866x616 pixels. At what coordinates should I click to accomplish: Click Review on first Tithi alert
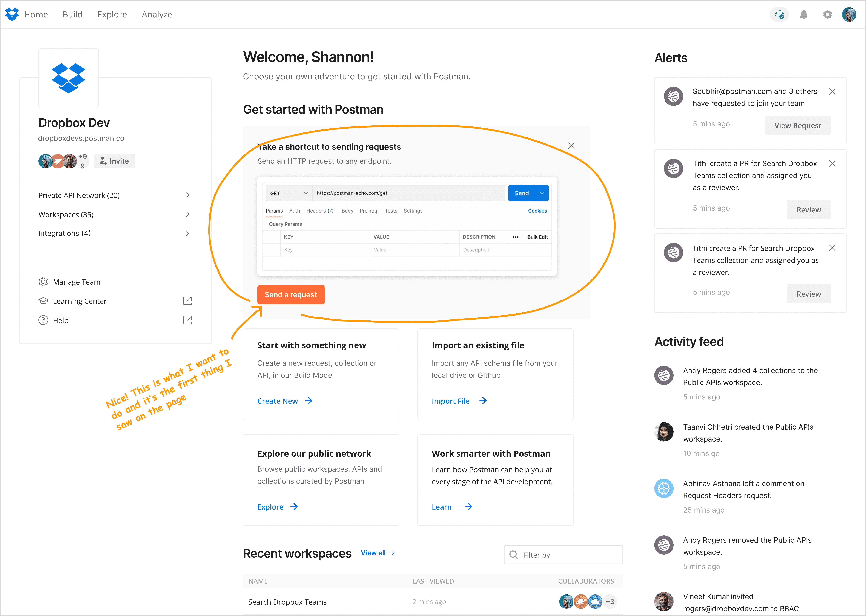click(809, 209)
